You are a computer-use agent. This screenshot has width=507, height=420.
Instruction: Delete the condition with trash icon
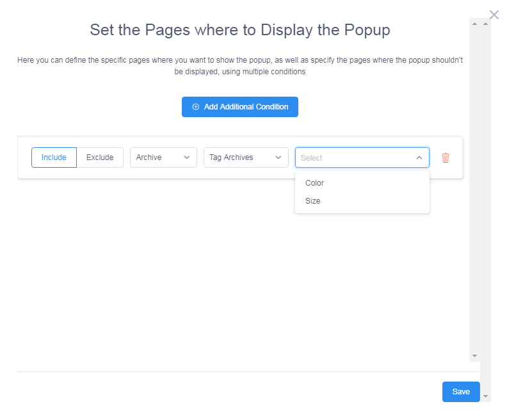pos(446,157)
